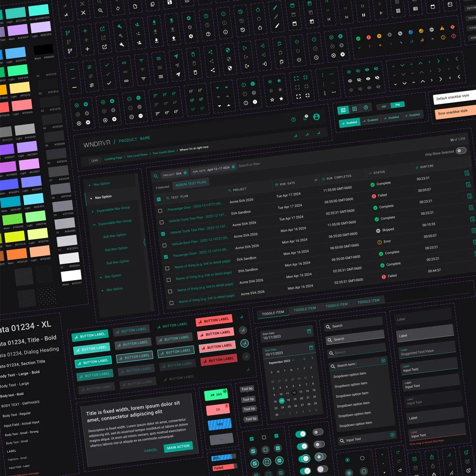Clear the Input Text search field

click(x=392, y=435)
